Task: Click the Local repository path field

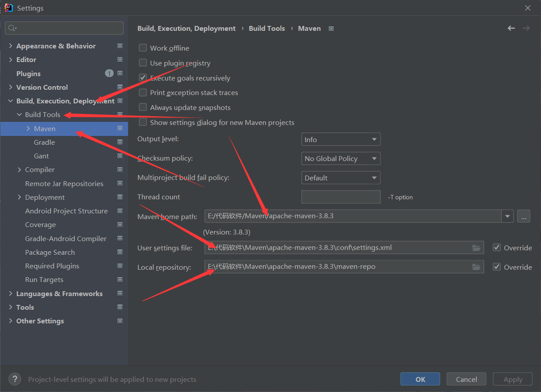Action: point(344,267)
